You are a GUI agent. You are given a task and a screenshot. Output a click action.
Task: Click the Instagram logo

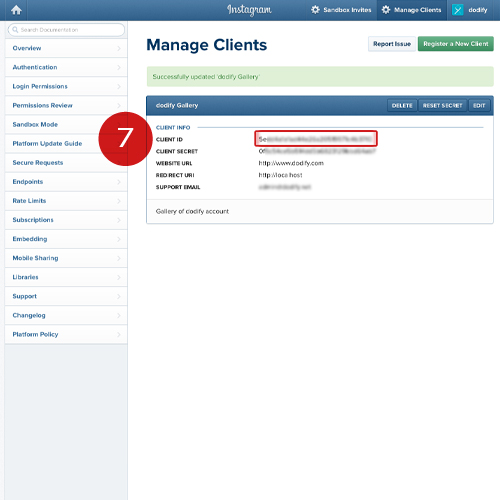coord(249,10)
